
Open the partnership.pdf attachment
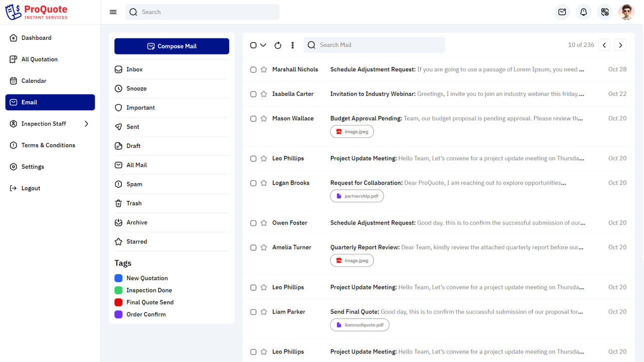[x=357, y=196]
